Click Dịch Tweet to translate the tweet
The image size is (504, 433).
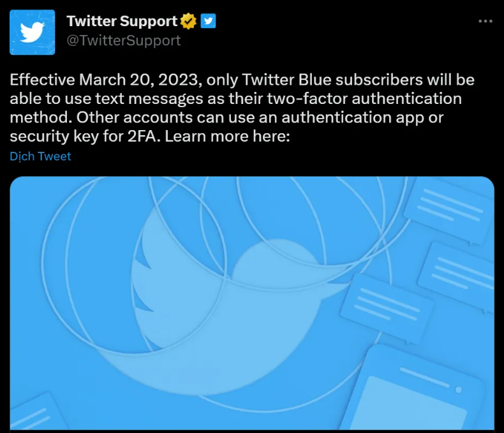41,156
